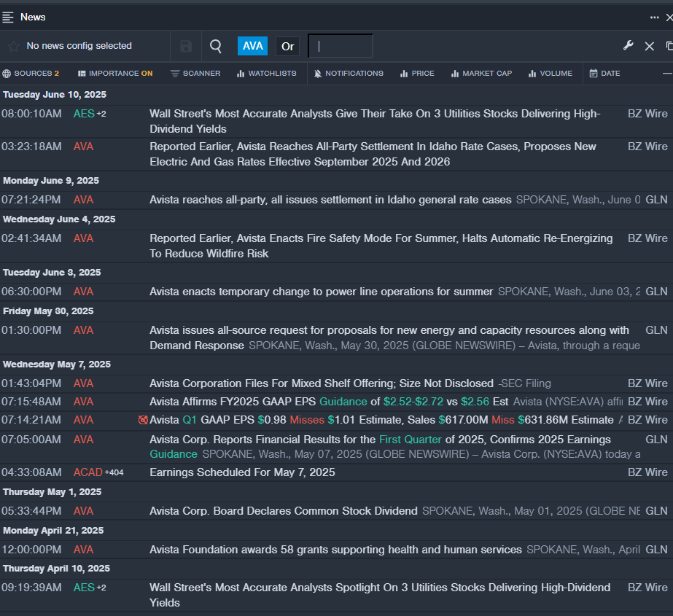Open 'Avista Reaches All-Party Settlement In Idaho' headline
The width and height of the screenshot is (673, 616).
pyautogui.click(x=373, y=154)
